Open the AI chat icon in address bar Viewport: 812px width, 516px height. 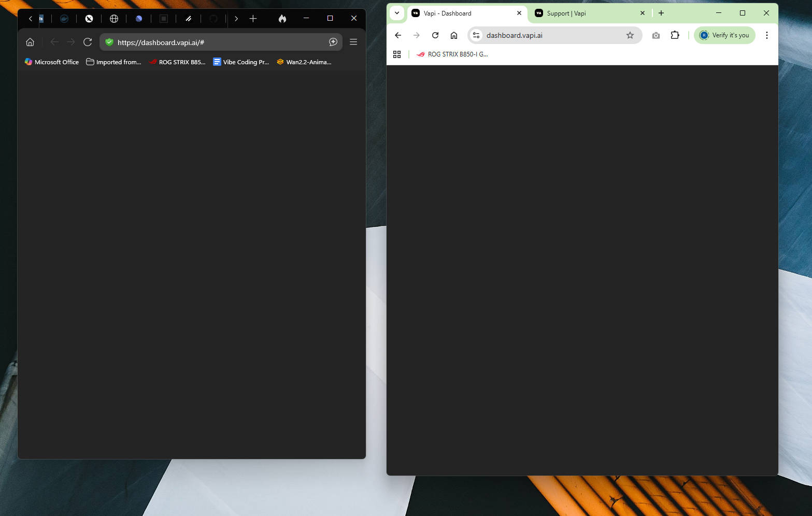[x=333, y=42]
